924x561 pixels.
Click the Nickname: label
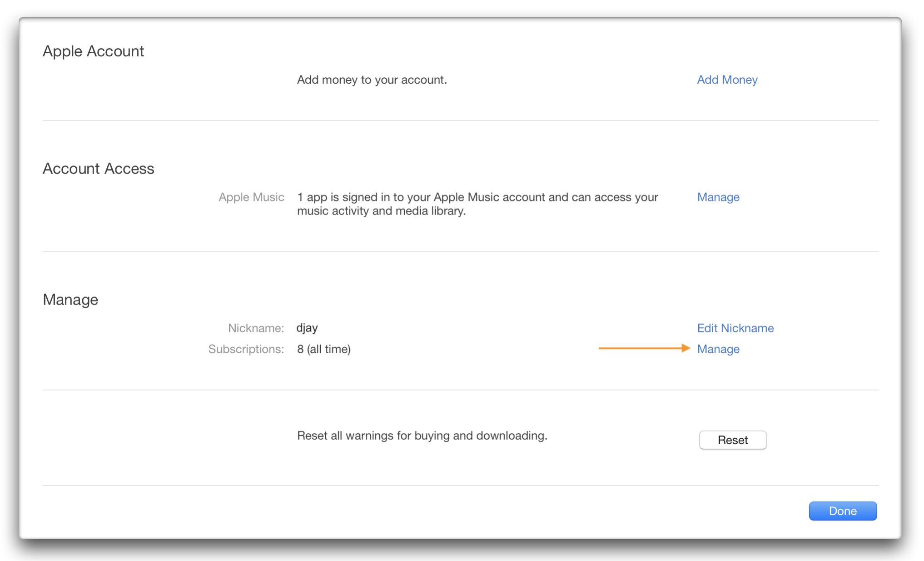click(256, 328)
